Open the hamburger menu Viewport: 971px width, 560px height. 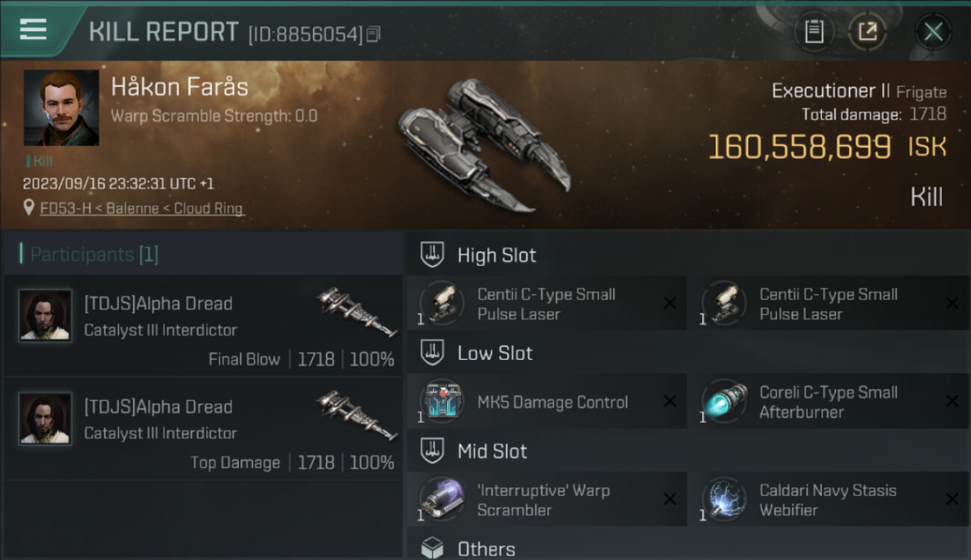pyautogui.click(x=33, y=30)
